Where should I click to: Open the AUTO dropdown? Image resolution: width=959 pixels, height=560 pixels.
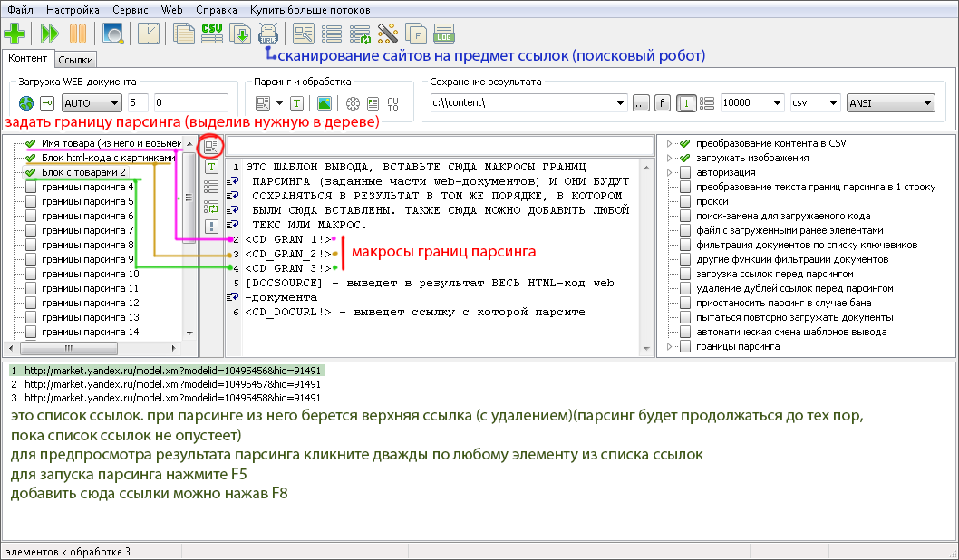click(x=92, y=102)
